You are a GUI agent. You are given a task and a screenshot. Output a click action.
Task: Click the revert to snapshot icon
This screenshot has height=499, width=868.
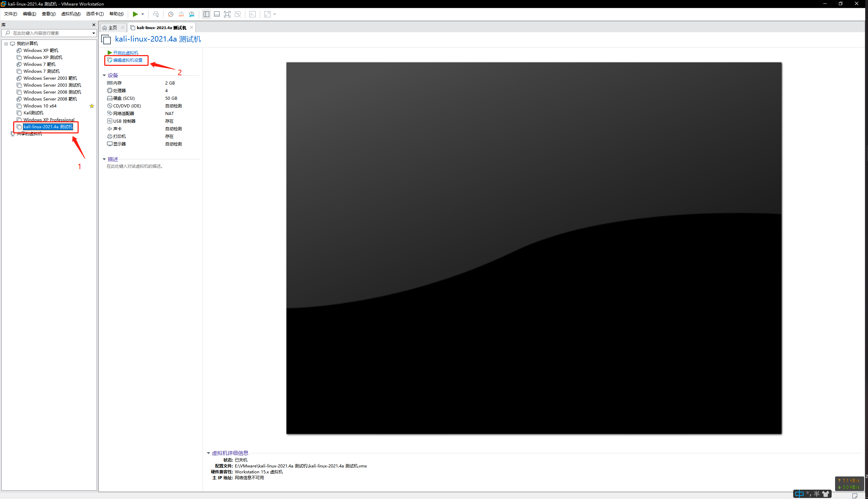[181, 14]
